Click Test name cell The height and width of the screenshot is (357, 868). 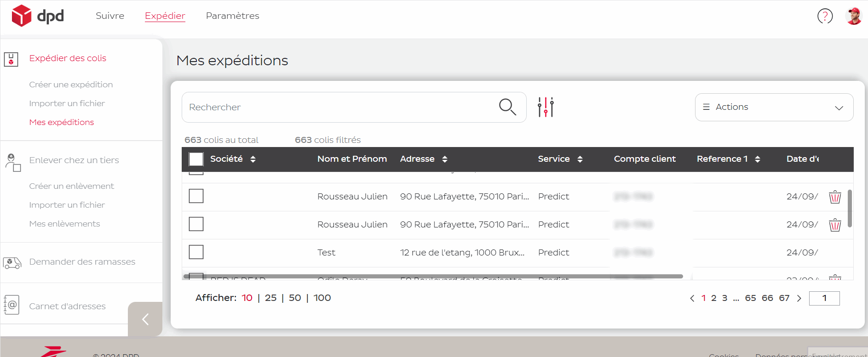tap(326, 253)
